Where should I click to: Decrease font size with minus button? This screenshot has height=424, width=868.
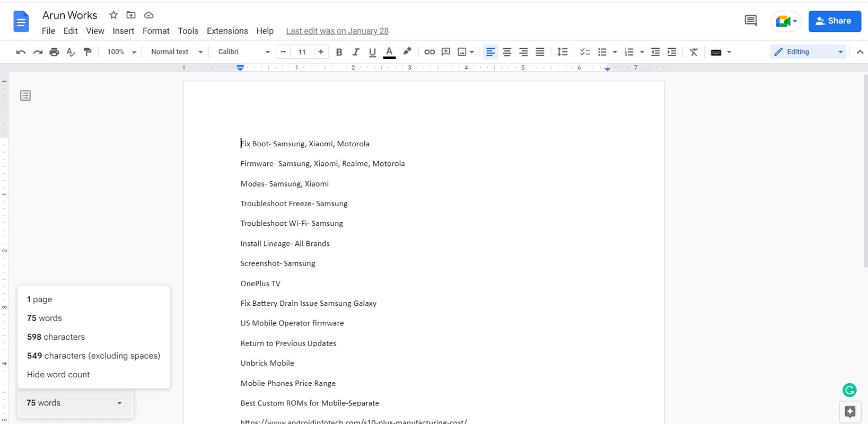click(283, 51)
